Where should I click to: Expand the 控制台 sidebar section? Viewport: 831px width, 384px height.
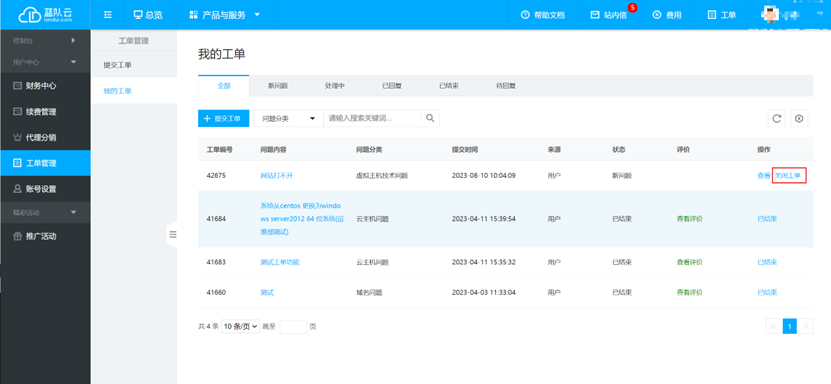pos(45,40)
